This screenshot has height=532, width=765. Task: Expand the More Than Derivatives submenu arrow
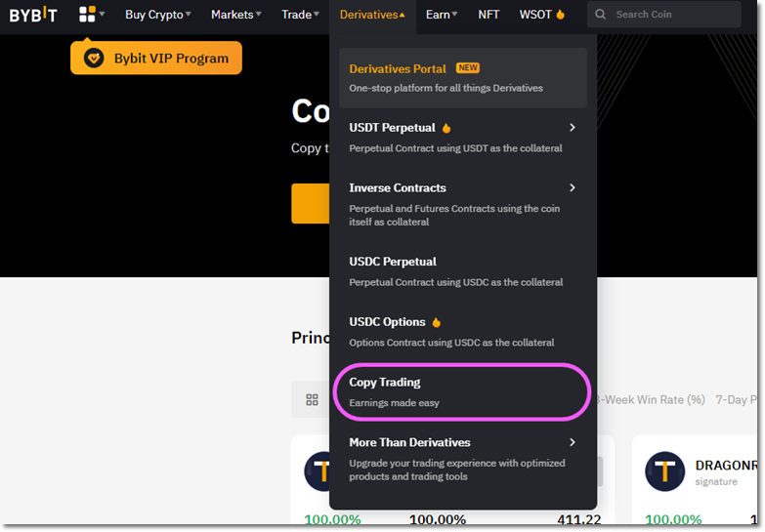573,442
